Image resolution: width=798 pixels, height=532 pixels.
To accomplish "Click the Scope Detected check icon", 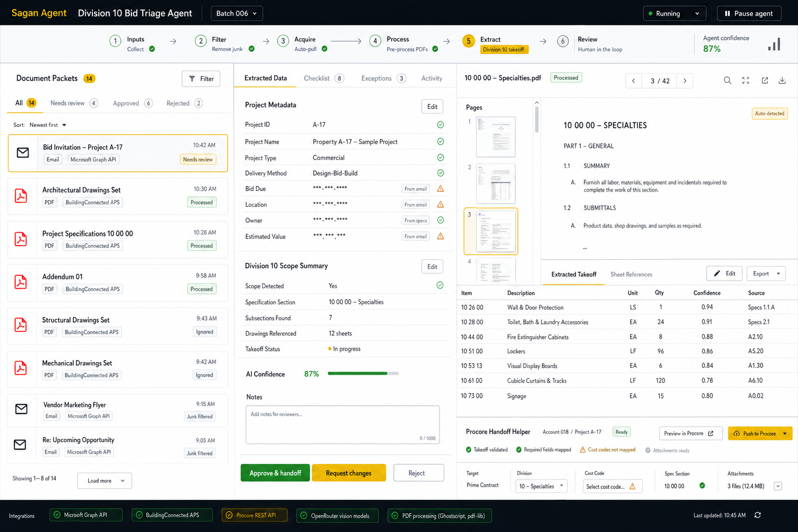I will click(x=440, y=285).
